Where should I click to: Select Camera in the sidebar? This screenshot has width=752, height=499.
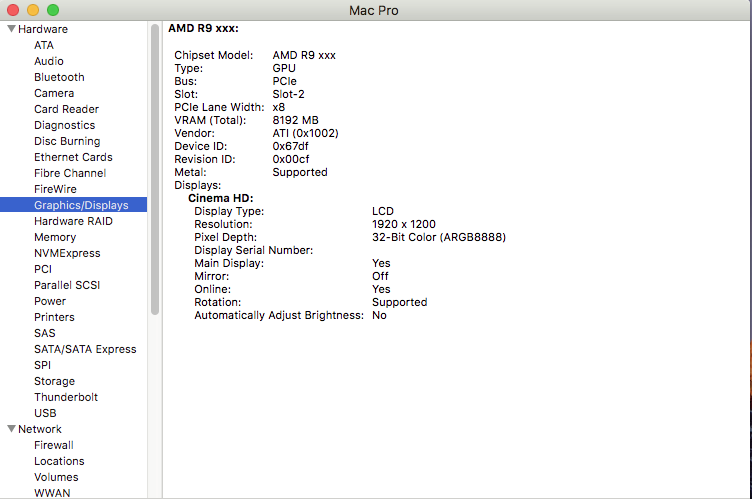(54, 93)
